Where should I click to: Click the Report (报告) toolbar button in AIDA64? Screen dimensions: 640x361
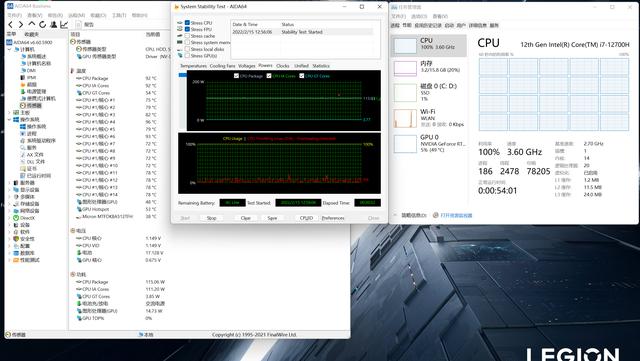click(85, 25)
